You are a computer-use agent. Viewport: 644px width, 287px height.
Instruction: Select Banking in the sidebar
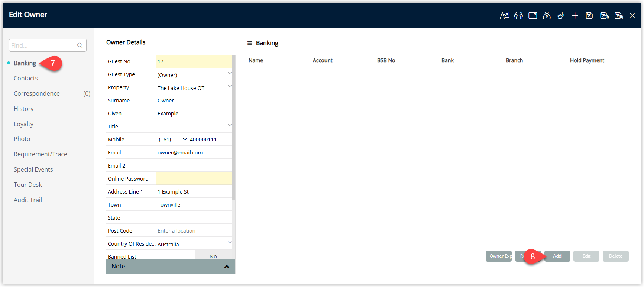coord(25,63)
